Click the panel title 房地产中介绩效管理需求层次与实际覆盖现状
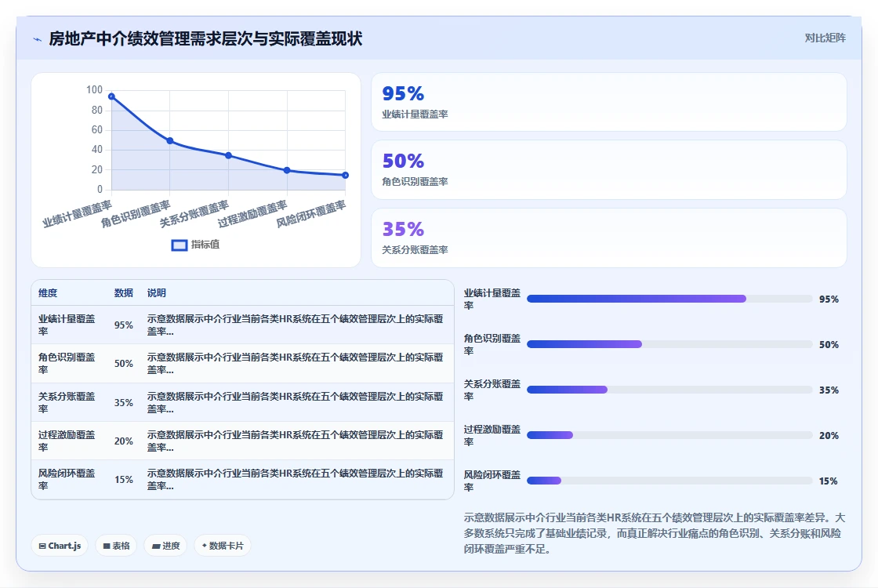Image resolution: width=878 pixels, height=588 pixels. (x=205, y=38)
